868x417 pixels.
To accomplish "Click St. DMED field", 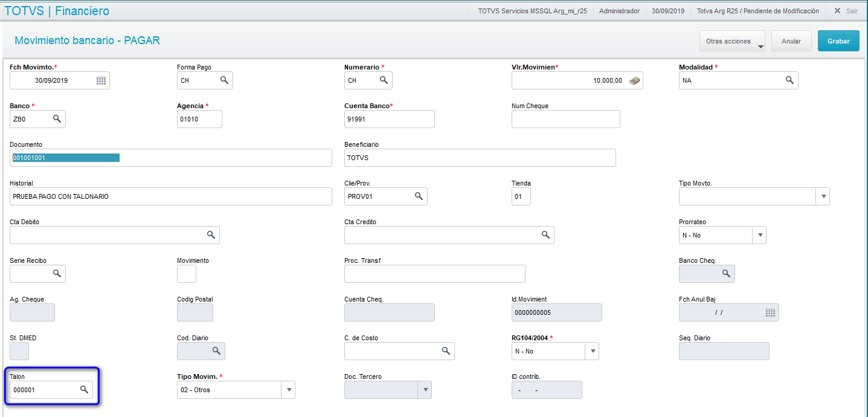I will click(x=19, y=351).
